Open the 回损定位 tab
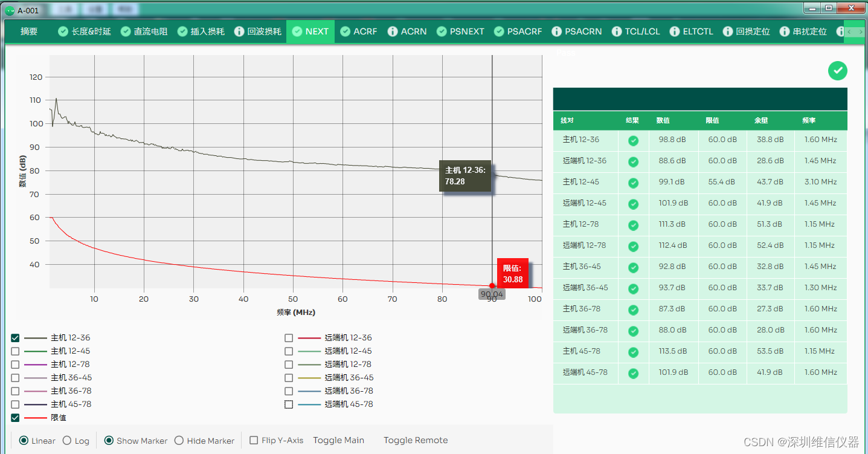868x454 pixels. 746,31
